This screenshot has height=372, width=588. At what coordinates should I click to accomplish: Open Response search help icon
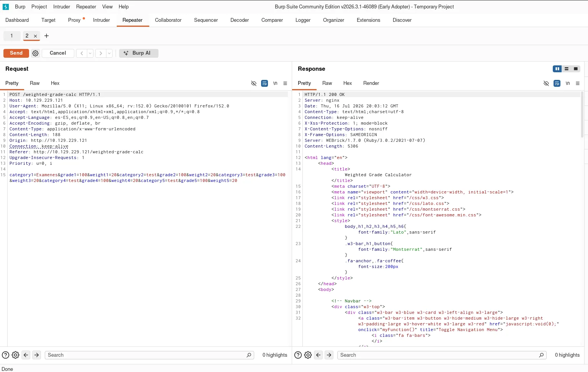click(298, 355)
